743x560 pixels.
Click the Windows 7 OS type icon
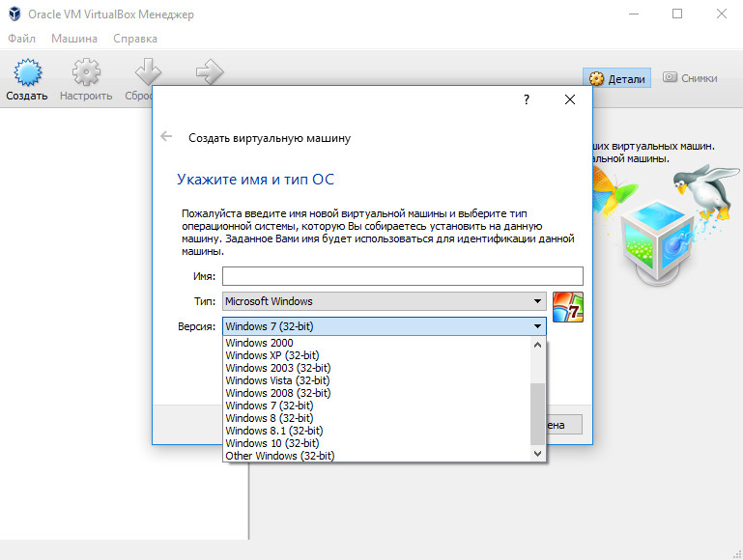(x=568, y=307)
